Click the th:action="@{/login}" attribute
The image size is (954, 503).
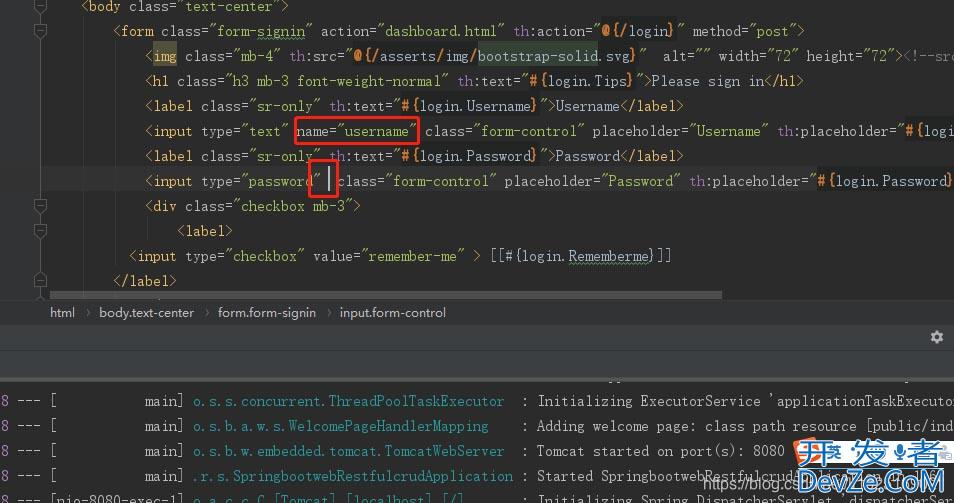(599, 31)
